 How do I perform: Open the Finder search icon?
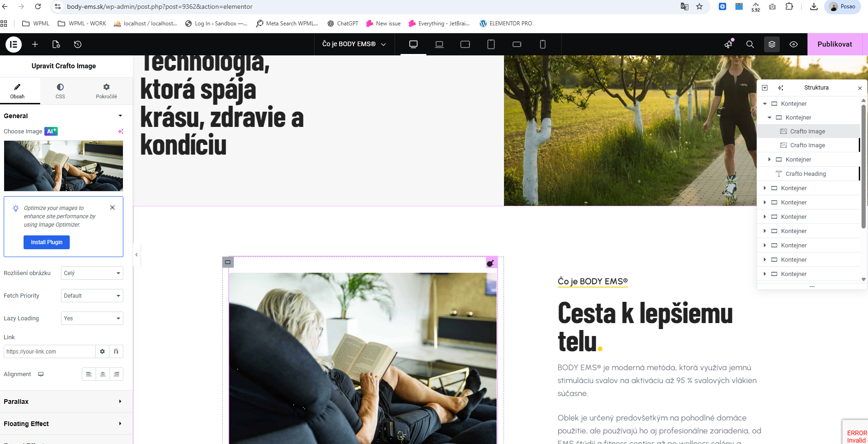(x=750, y=44)
